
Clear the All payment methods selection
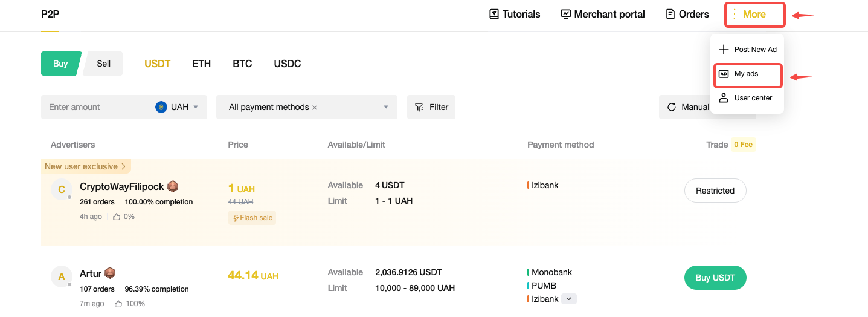coord(315,108)
